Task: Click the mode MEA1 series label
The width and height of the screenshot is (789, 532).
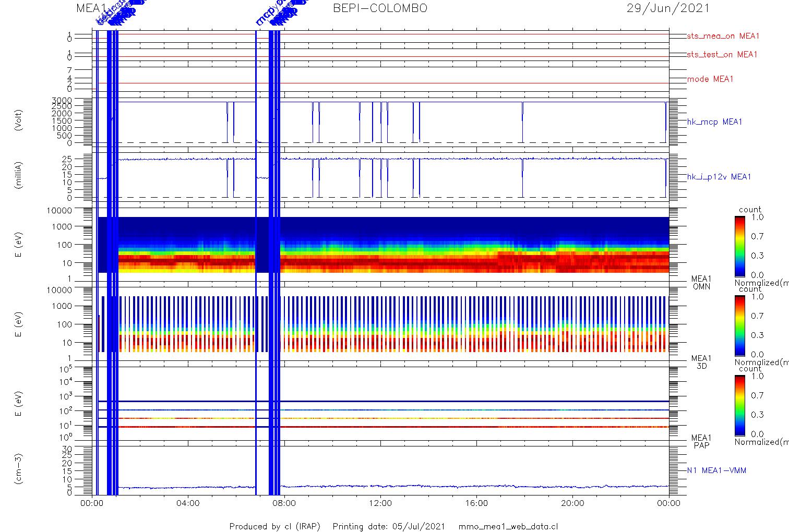Action: coord(710,79)
